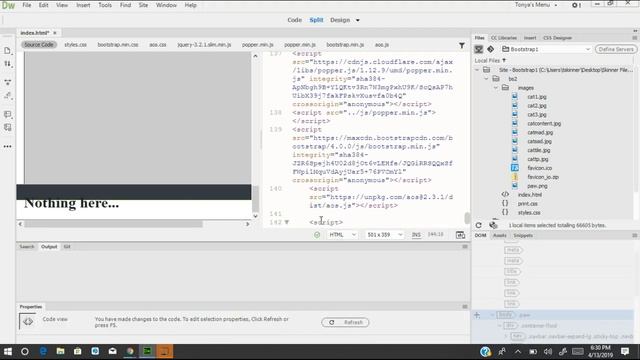
Task: Open the Design view dropdown arrow
Action: click(x=358, y=20)
